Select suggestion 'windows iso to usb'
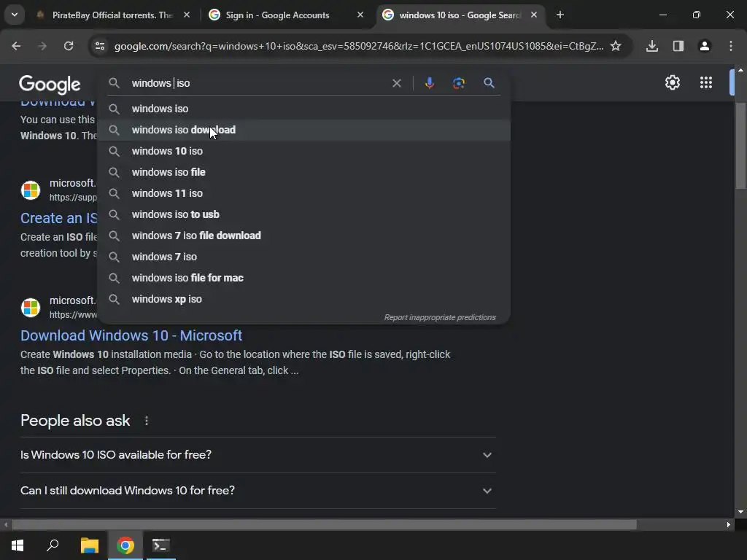 pyautogui.click(x=304, y=215)
